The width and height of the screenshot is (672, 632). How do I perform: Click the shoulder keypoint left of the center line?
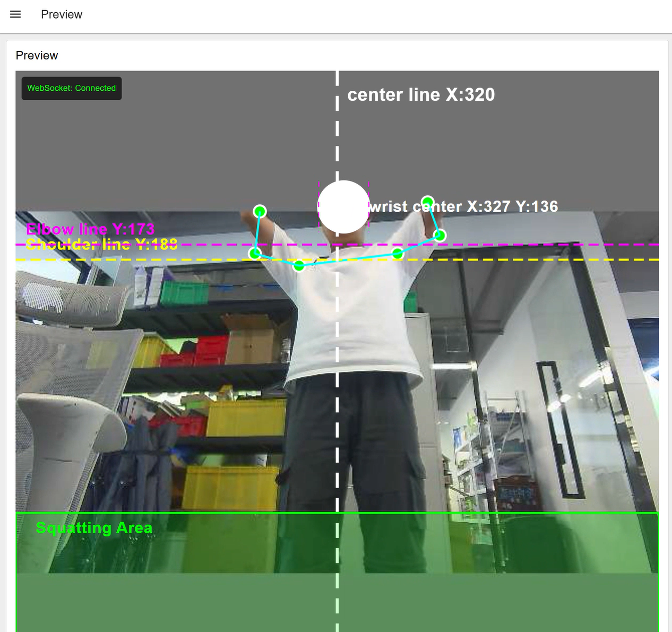pos(299,265)
